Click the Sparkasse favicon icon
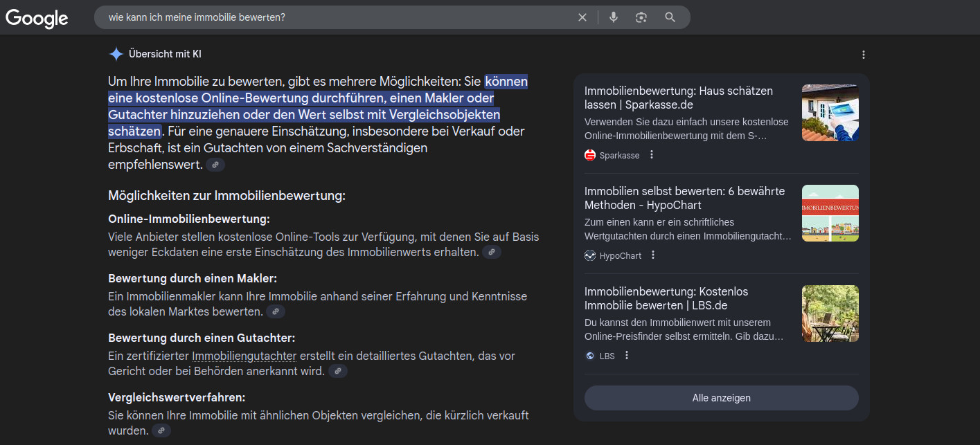 pos(590,155)
